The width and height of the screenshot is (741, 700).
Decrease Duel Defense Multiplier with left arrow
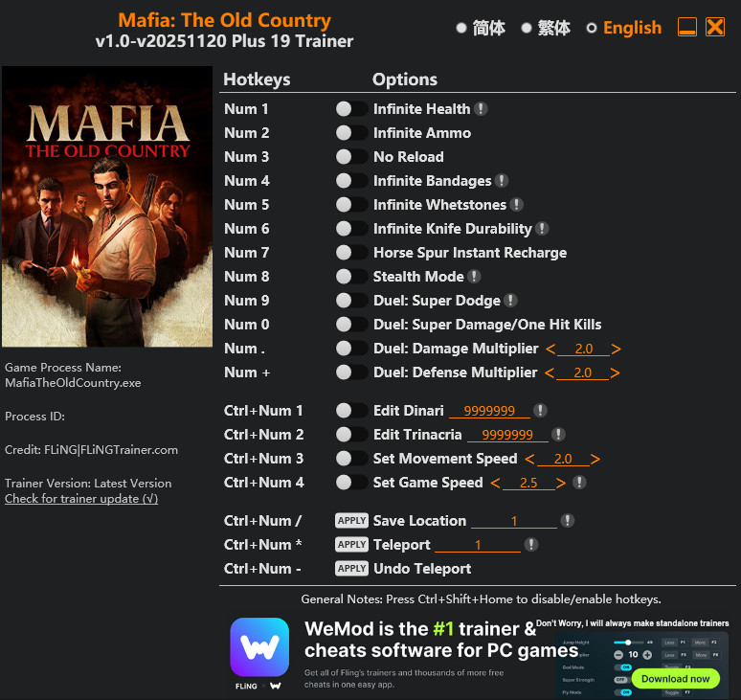[x=550, y=373]
